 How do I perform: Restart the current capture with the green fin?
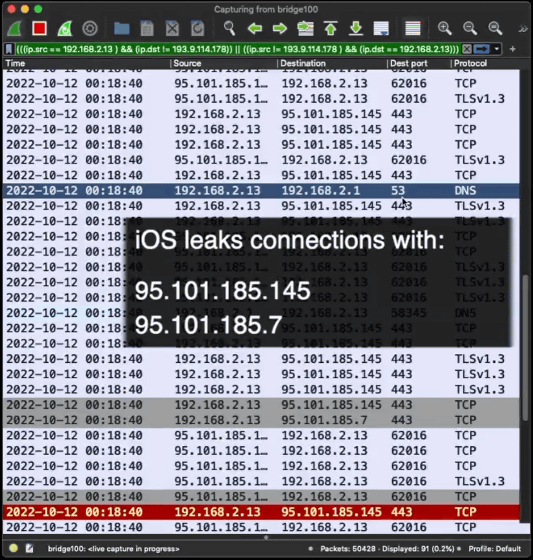point(65,29)
